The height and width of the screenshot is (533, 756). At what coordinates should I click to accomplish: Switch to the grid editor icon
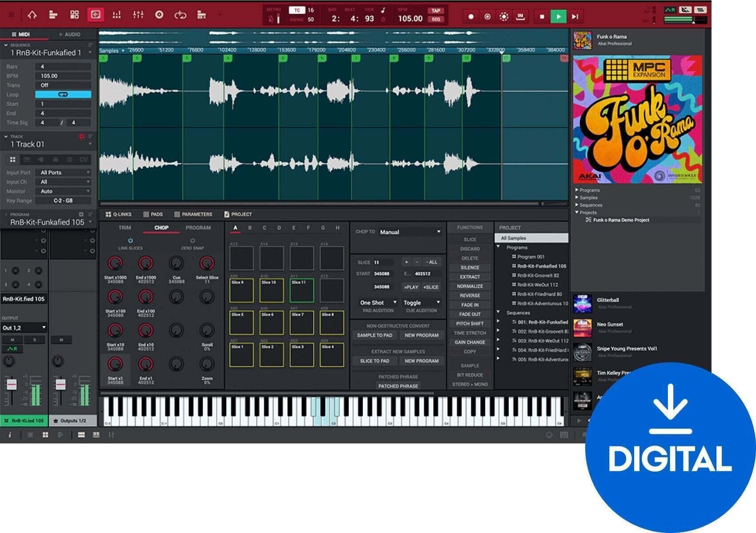pyautogui.click(x=74, y=15)
